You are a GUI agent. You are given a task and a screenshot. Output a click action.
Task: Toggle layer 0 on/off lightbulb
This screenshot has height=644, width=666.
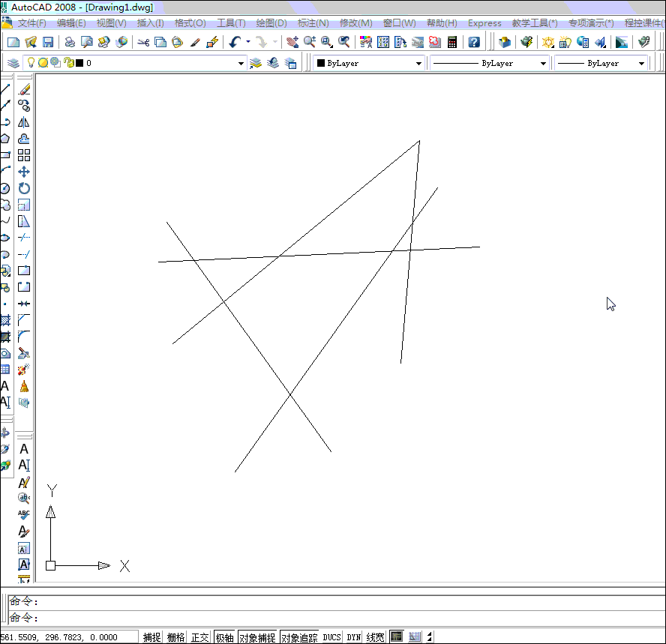[31, 63]
